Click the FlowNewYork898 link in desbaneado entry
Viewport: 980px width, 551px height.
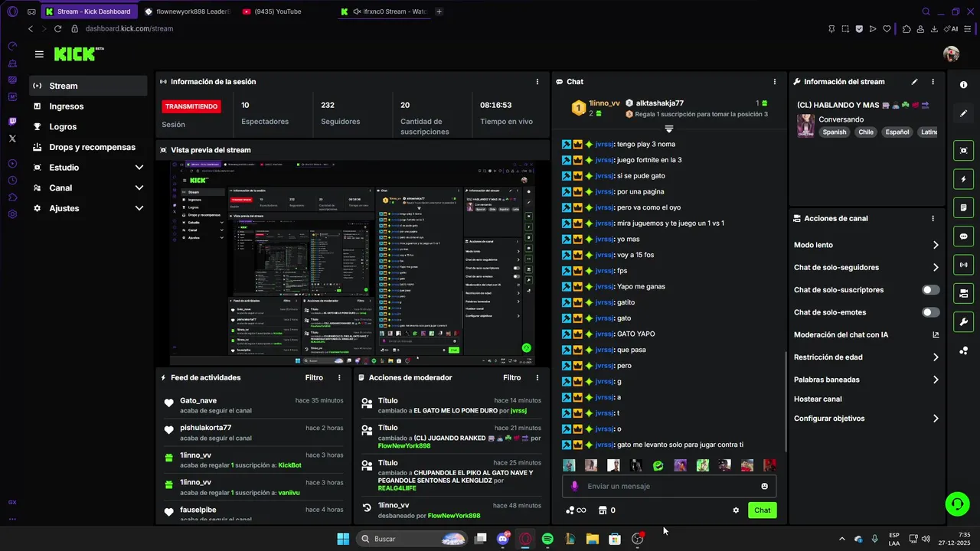[x=454, y=516]
